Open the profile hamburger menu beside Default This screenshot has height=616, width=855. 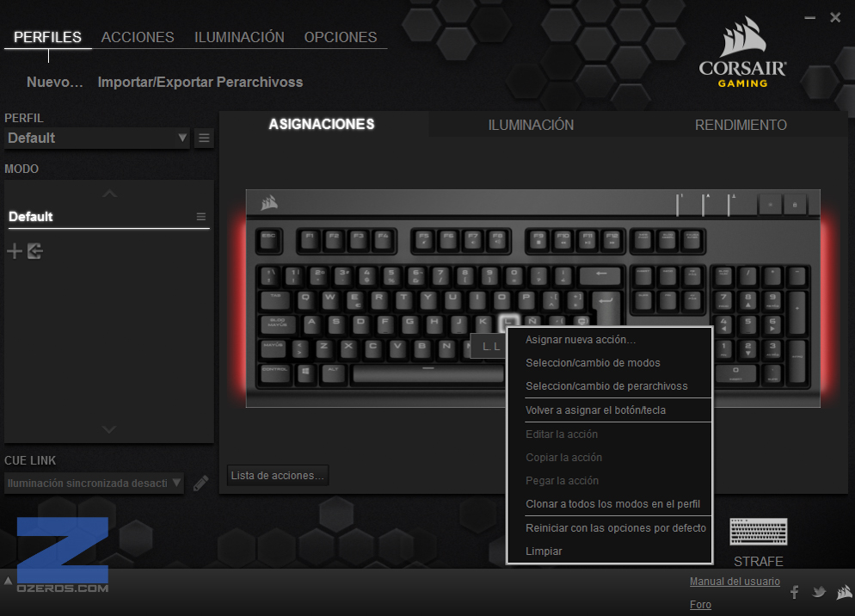[x=204, y=138]
